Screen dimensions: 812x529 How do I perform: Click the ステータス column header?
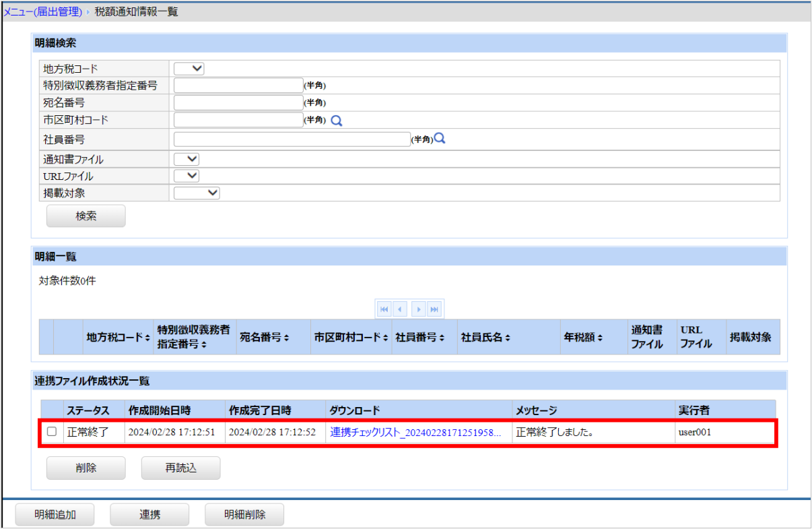click(94, 410)
